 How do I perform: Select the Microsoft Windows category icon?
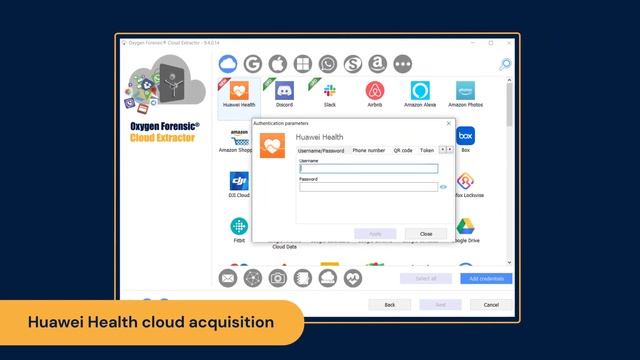pos(302,64)
